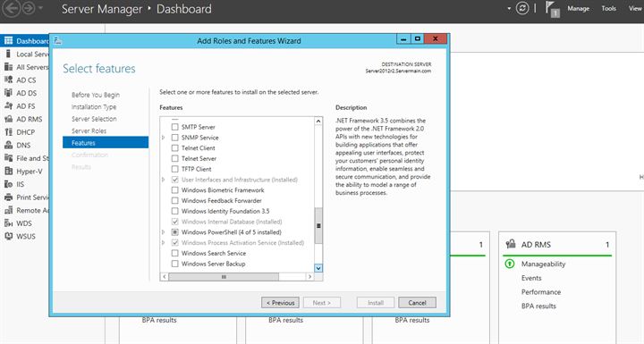The width and height of the screenshot is (644, 344).
Task: Click the refresh icon in Server Manager header
Action: [522, 8]
